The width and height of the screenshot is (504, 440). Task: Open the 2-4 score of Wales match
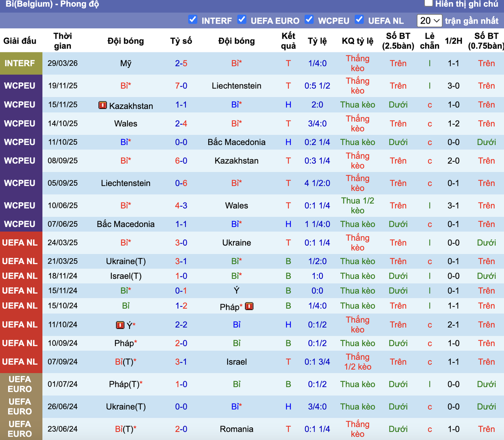tap(181, 124)
